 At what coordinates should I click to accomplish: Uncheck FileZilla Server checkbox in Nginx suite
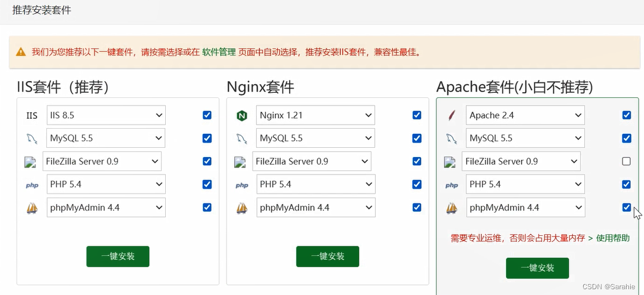(417, 161)
